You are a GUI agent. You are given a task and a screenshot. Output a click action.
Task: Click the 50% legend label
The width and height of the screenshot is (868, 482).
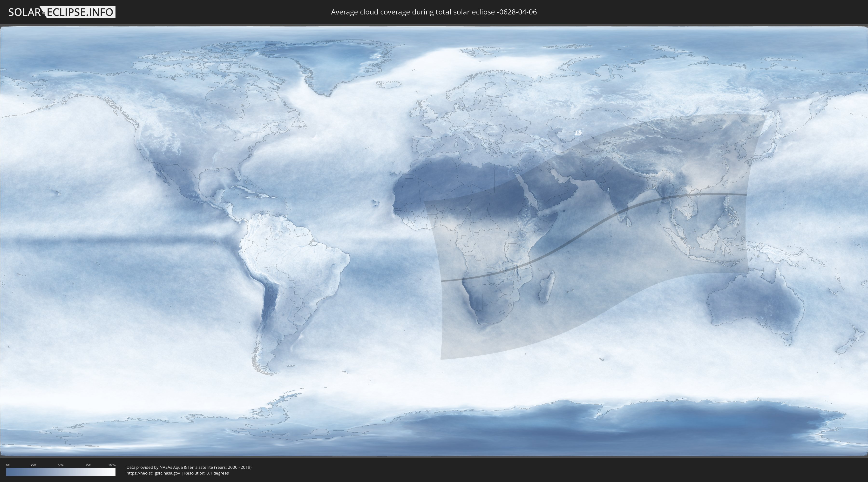61,465
